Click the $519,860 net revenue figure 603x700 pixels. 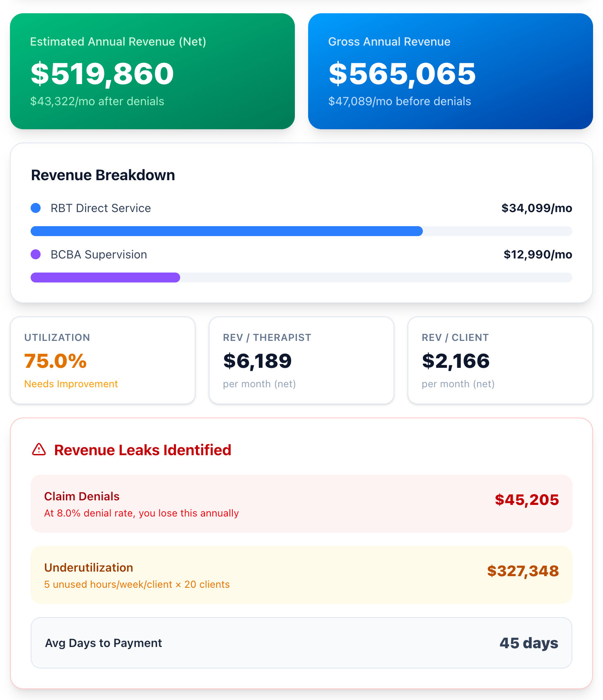click(x=102, y=74)
